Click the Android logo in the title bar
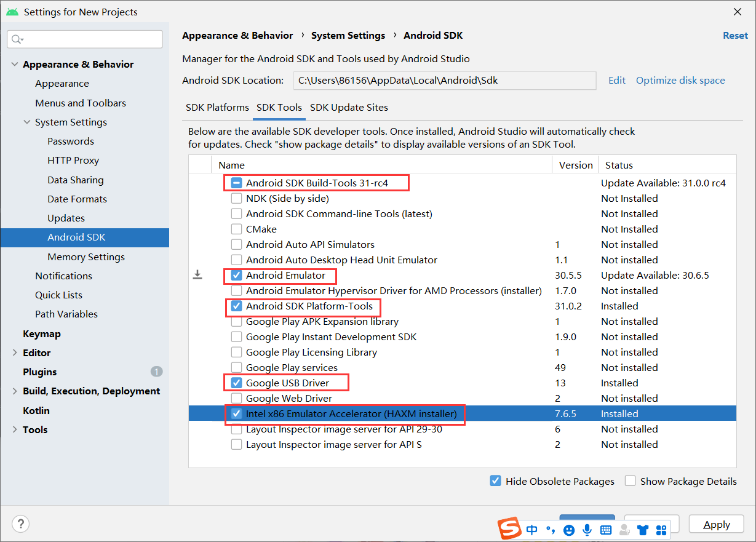Screen dimensions: 756x542 click(x=12, y=12)
